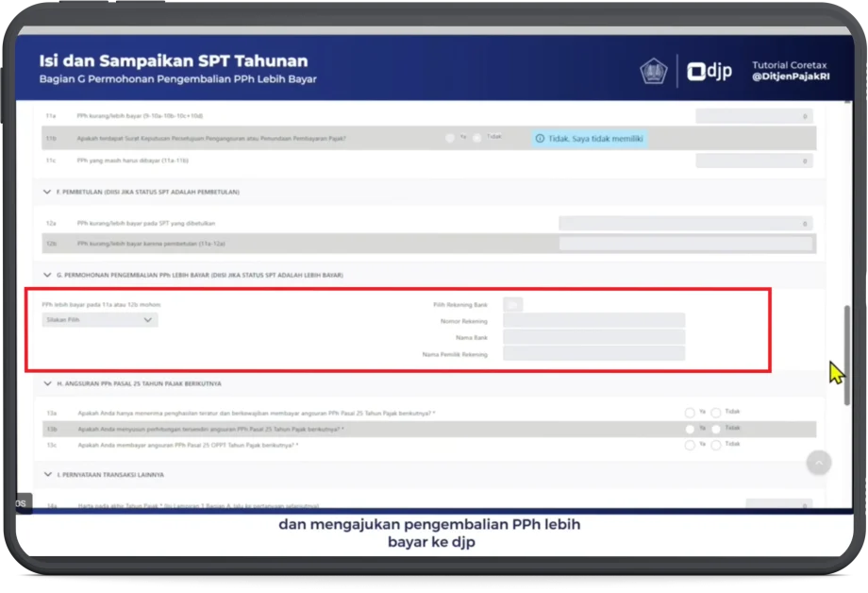Viewport: 868px width, 593px height.
Task: Click the Nomor Rekening input field
Action: point(593,321)
